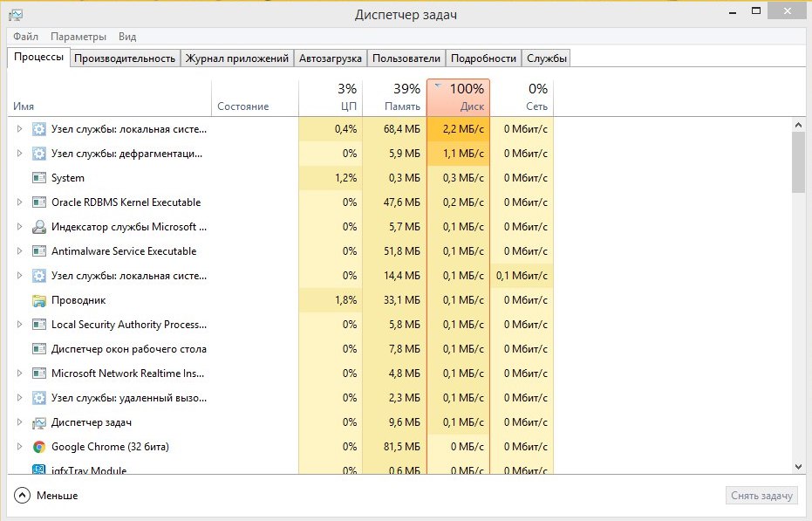Click the Меньше up-arrow circle icon
This screenshot has width=812, height=521.
[x=22, y=496]
